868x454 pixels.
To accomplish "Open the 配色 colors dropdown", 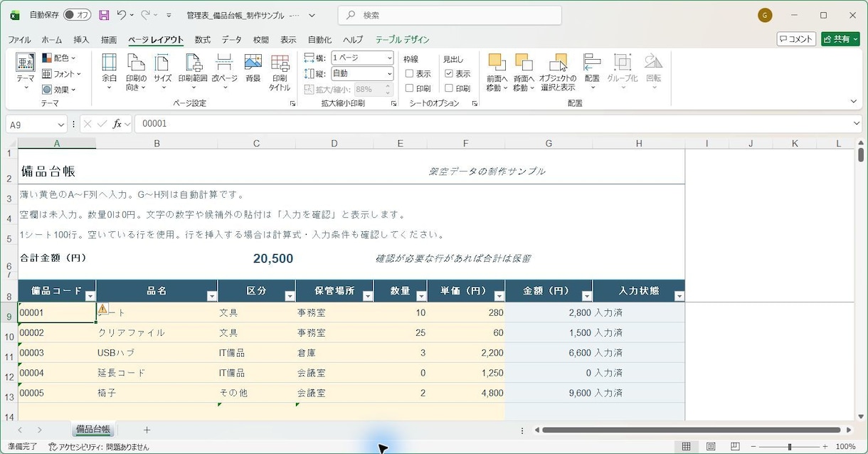I will pos(58,58).
